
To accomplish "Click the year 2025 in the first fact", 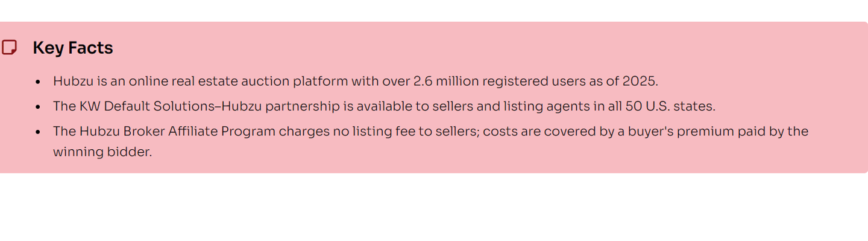I will [x=640, y=81].
